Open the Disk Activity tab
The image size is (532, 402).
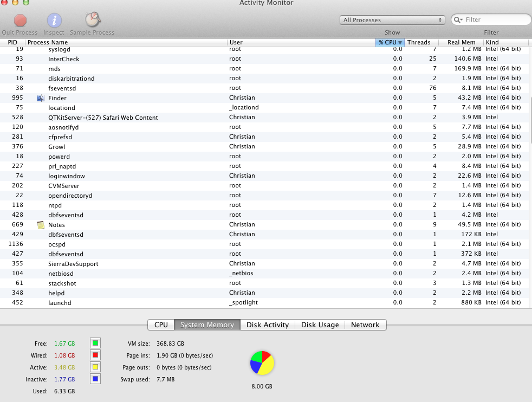[268, 325]
